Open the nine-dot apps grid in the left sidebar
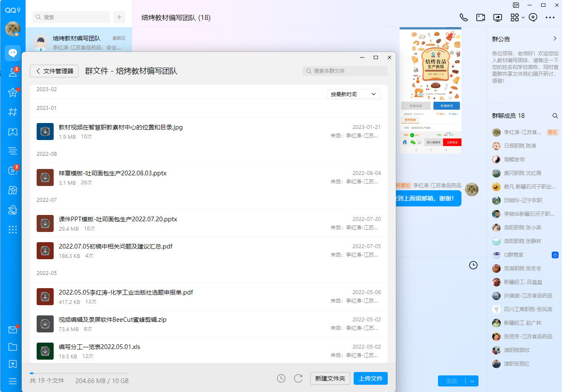 coord(13,229)
